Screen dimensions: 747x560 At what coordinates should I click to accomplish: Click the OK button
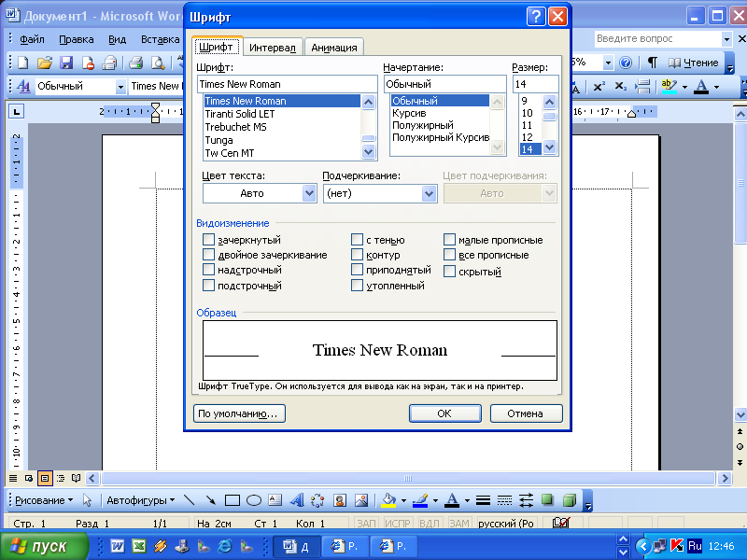tap(444, 413)
